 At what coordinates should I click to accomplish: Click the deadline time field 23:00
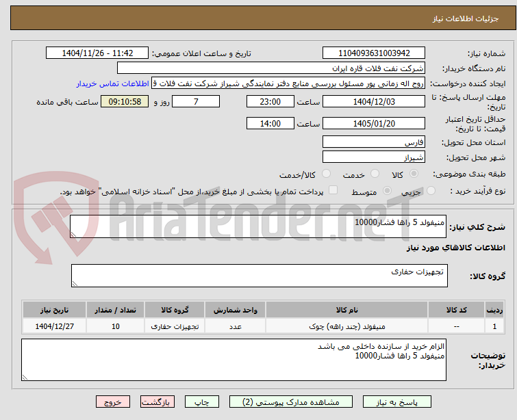click(270, 101)
